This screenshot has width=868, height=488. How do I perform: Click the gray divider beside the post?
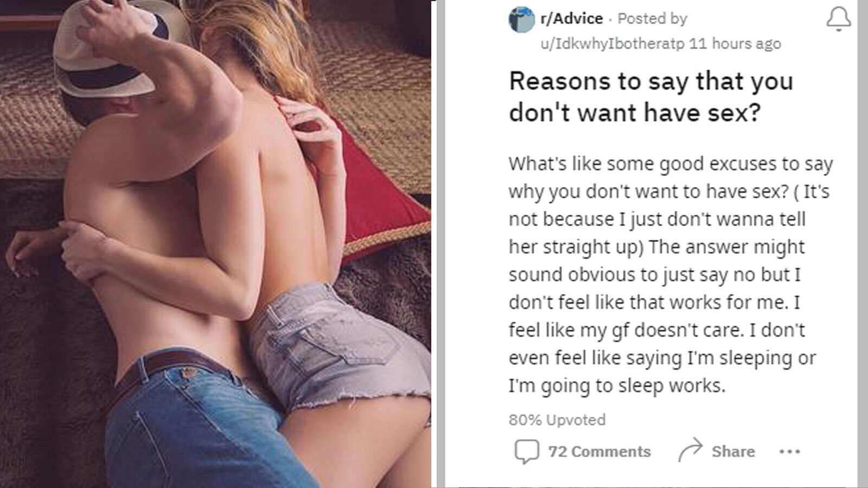pyautogui.click(x=441, y=244)
